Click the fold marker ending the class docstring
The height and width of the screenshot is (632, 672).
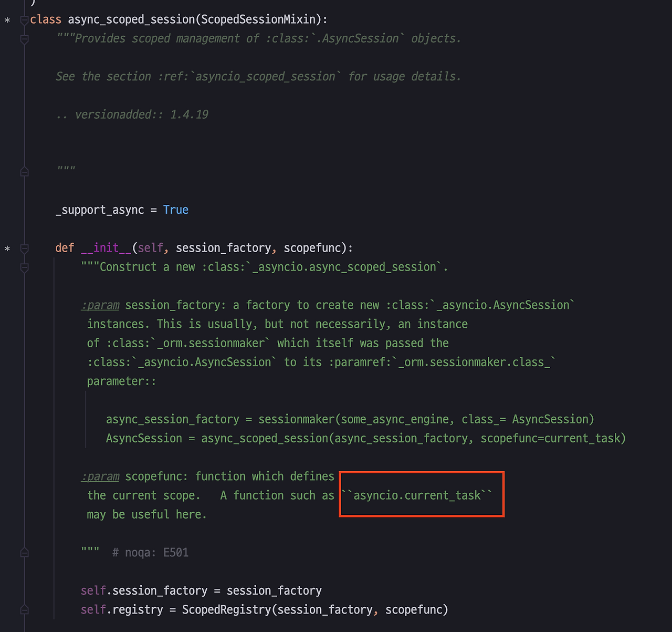(x=24, y=171)
